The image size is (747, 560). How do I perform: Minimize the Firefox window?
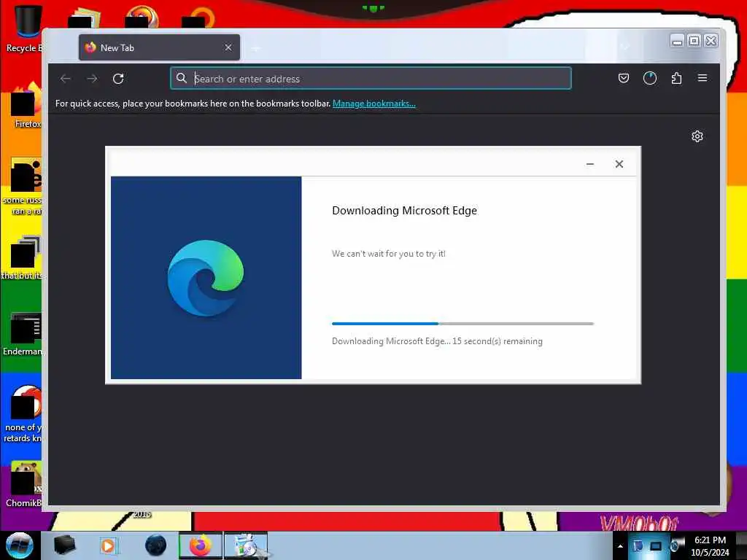coord(677,41)
